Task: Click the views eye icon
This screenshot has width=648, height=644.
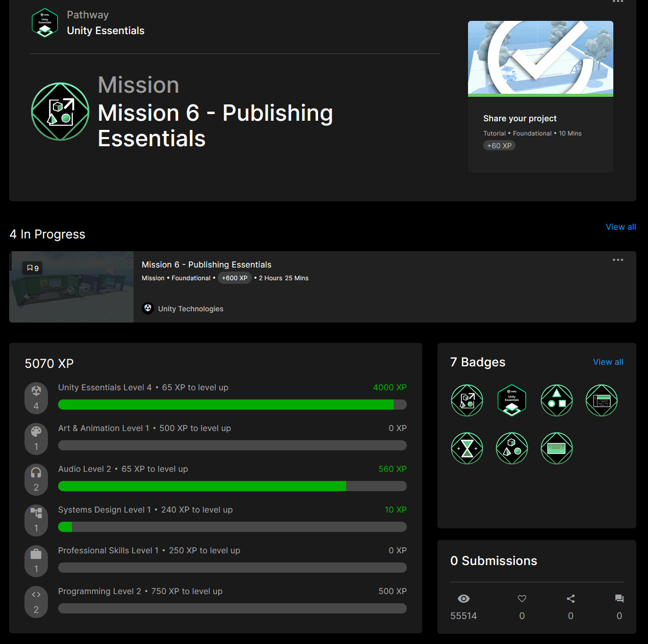Action: pyautogui.click(x=463, y=599)
